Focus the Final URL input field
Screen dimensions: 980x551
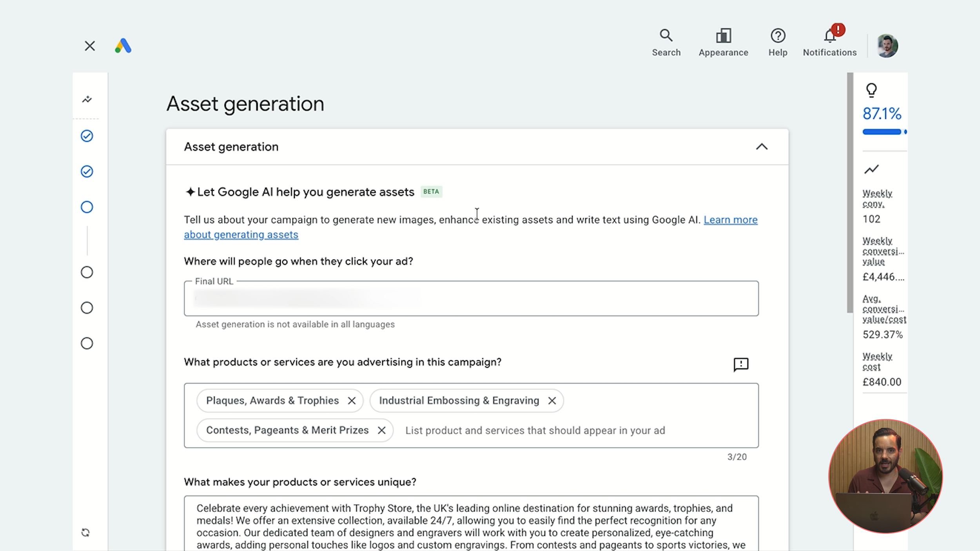pyautogui.click(x=471, y=298)
